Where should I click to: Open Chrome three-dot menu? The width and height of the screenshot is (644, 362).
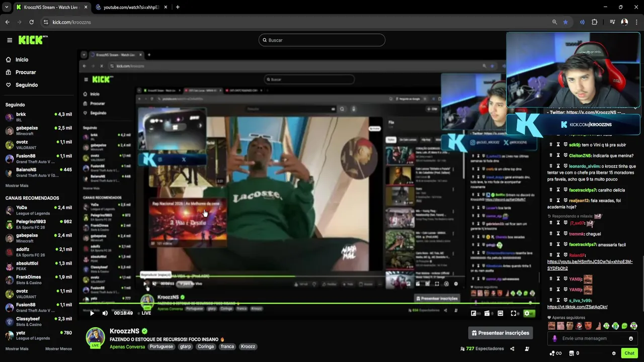tap(637, 22)
